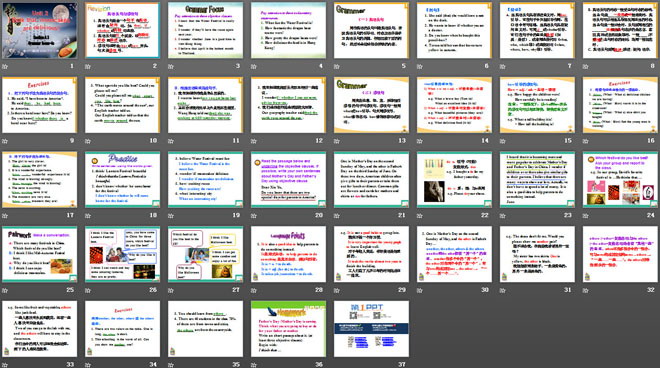
Task: Select the Unit 2 title slide thumbnail
Action: pyautogui.click(x=40, y=30)
